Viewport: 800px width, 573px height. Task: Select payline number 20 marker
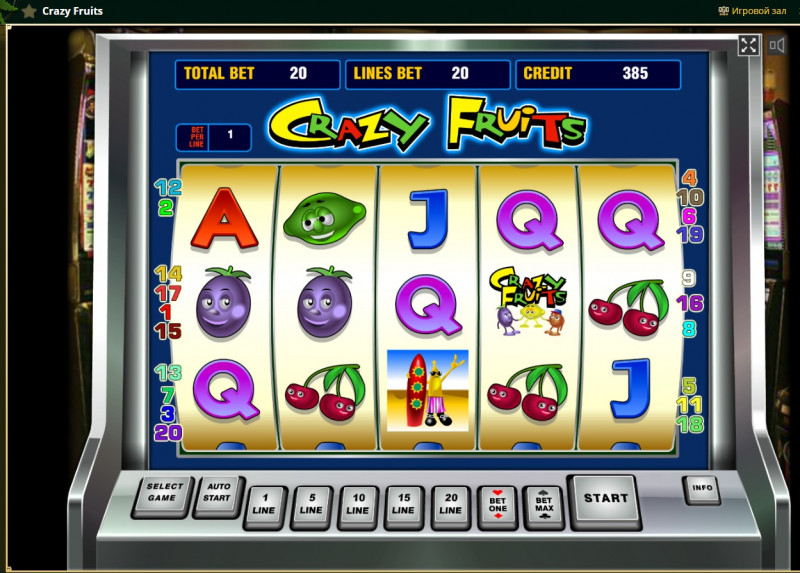point(168,433)
